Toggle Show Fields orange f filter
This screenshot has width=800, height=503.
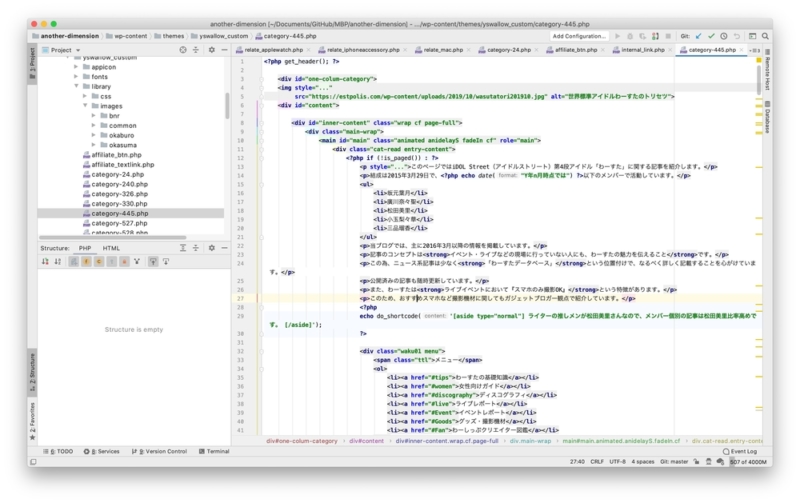[x=86, y=262]
